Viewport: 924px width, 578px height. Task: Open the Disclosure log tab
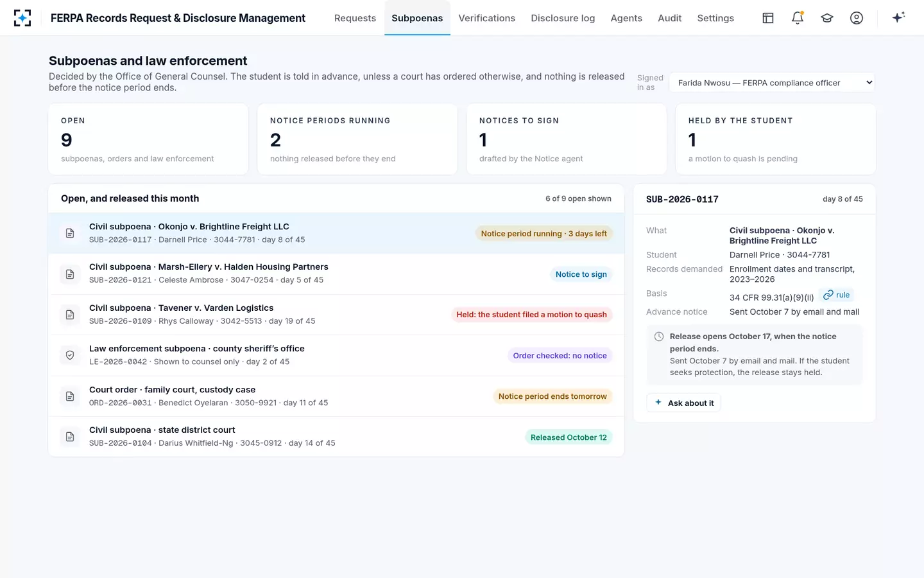563,18
